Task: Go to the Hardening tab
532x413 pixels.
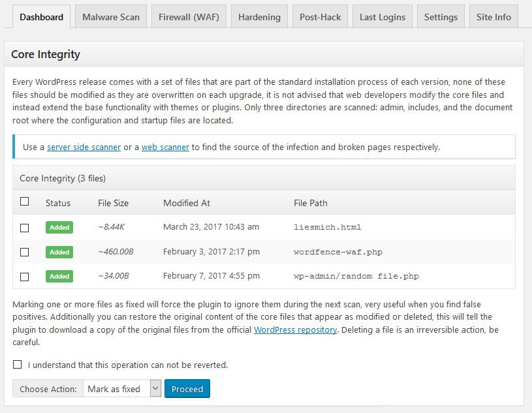Action: pyautogui.click(x=259, y=16)
